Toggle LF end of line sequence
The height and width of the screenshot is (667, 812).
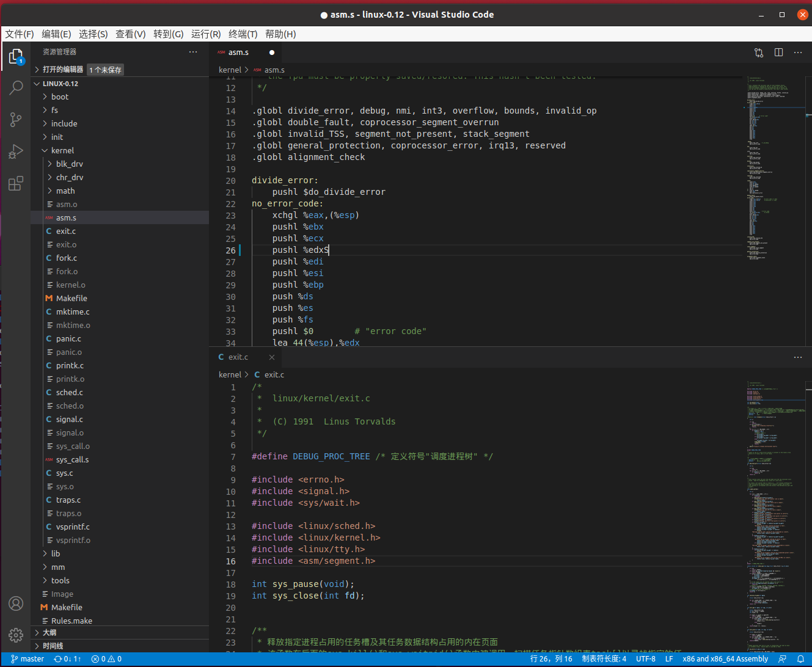[669, 659]
